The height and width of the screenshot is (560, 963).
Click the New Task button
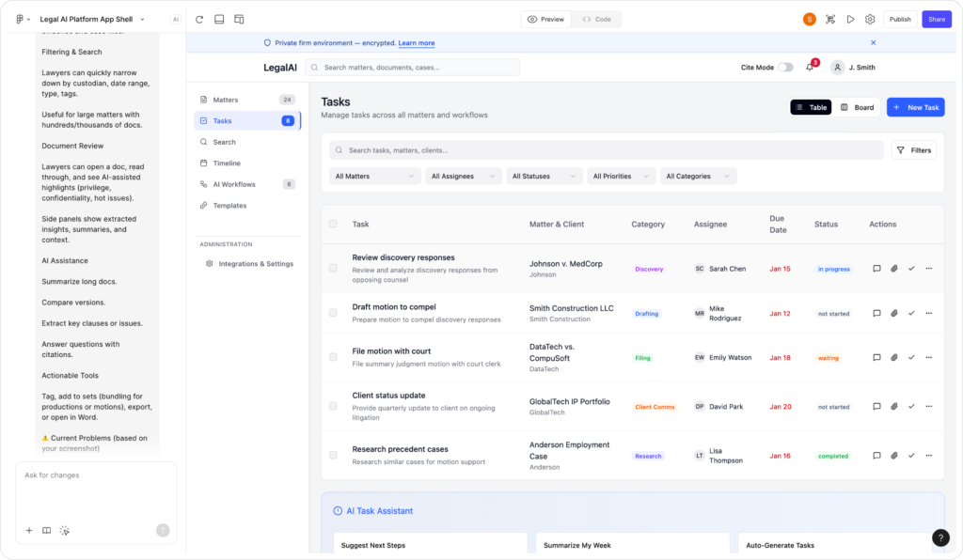click(x=915, y=108)
